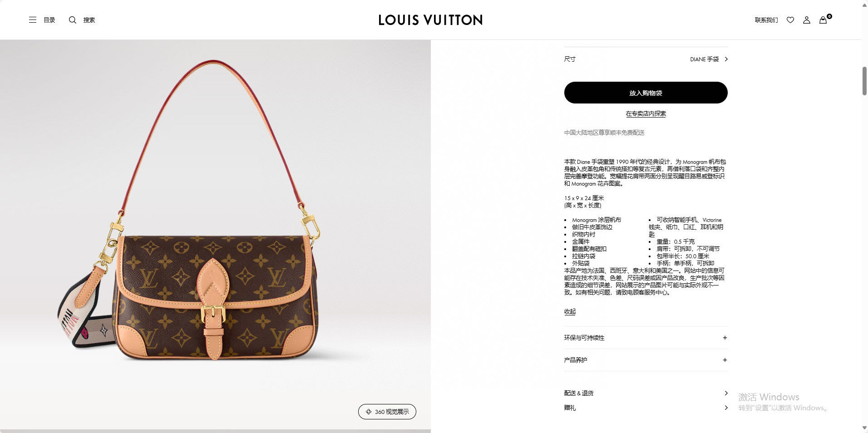Open the wishlist heart icon
This screenshot has width=868, height=433.
tap(790, 20)
